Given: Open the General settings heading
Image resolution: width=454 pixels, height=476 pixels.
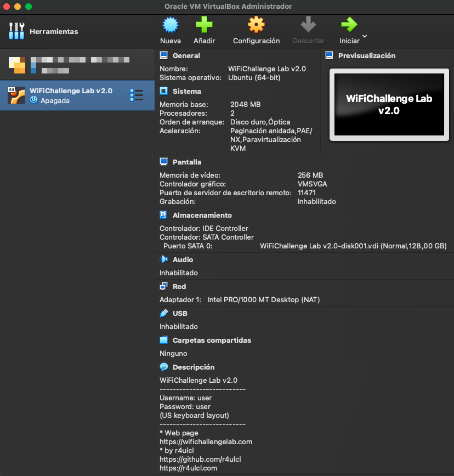Looking at the screenshot, I should point(186,55).
